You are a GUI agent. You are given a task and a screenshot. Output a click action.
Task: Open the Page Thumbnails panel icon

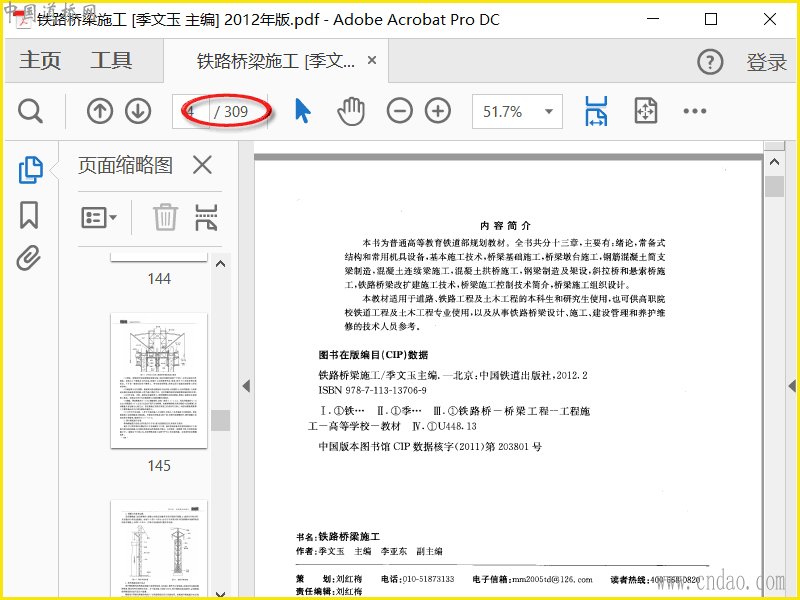[x=31, y=170]
